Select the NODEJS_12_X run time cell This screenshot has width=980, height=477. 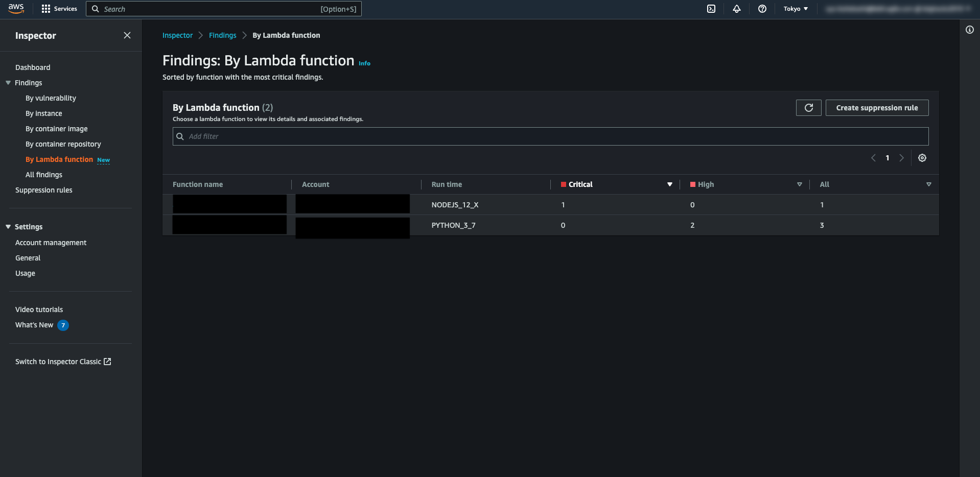click(455, 205)
